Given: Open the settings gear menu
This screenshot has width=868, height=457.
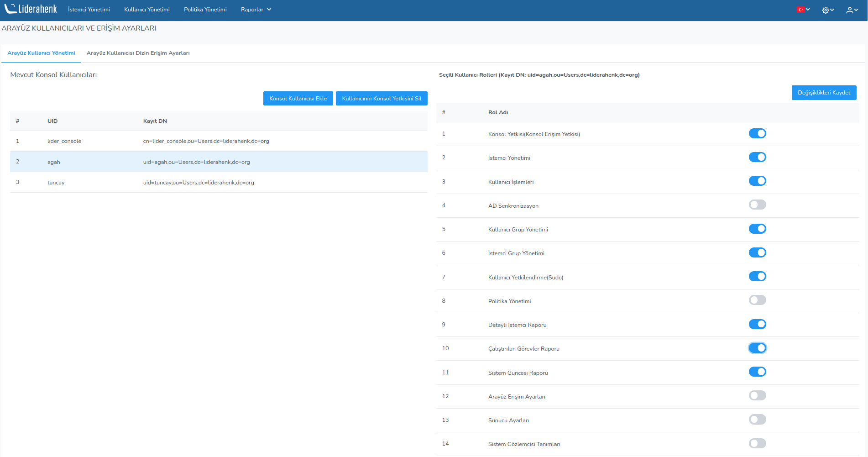Looking at the screenshot, I should (x=828, y=10).
